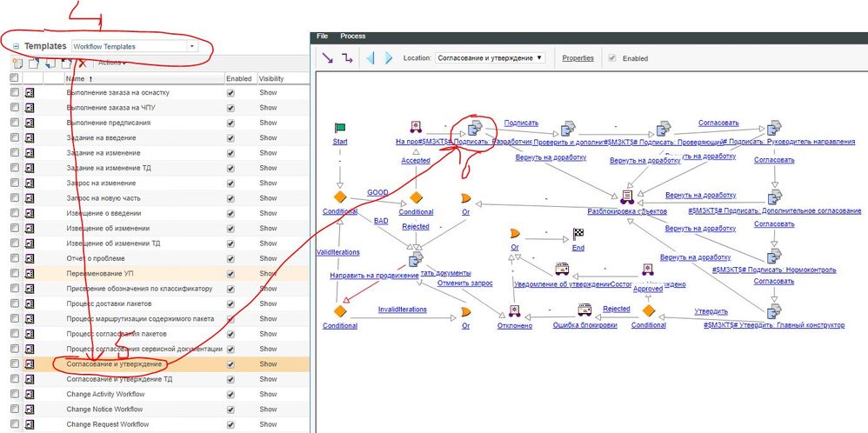Click template icon in Задание на введение row

click(30, 138)
